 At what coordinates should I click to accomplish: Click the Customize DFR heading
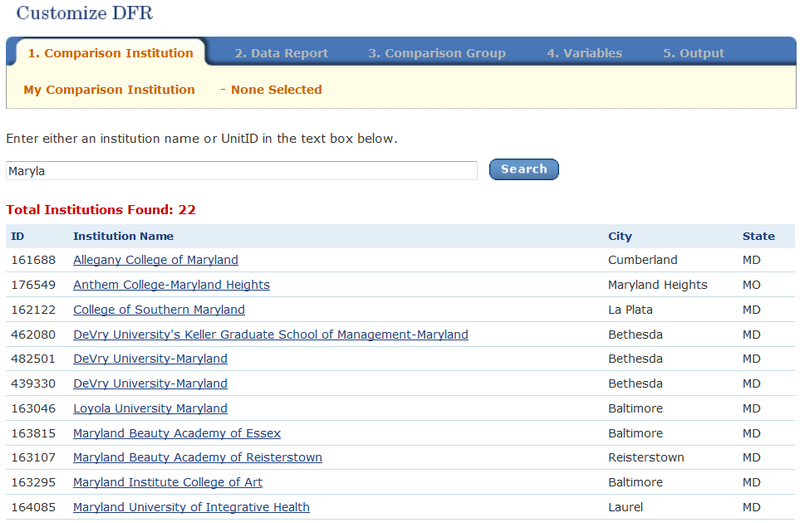pyautogui.click(x=84, y=13)
